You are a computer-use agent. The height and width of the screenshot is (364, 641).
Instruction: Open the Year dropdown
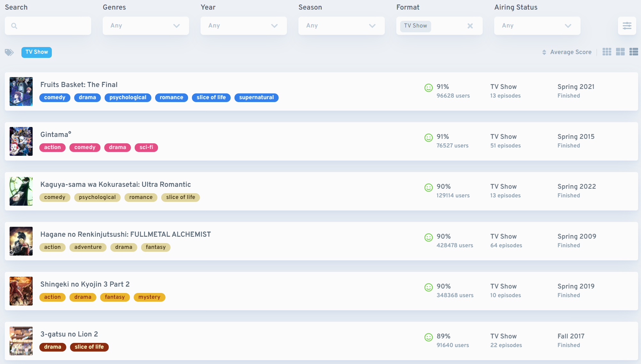(x=243, y=26)
